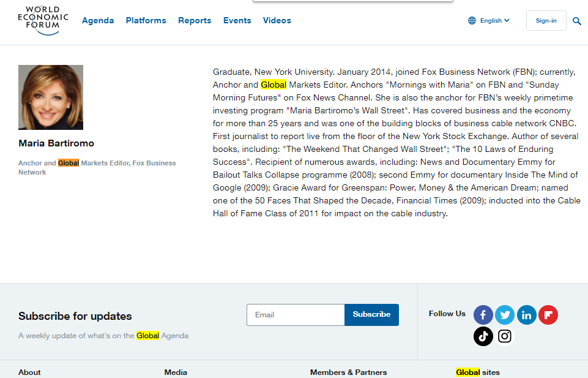
Task: Open the LinkedIn follow icon
Action: 526,315
